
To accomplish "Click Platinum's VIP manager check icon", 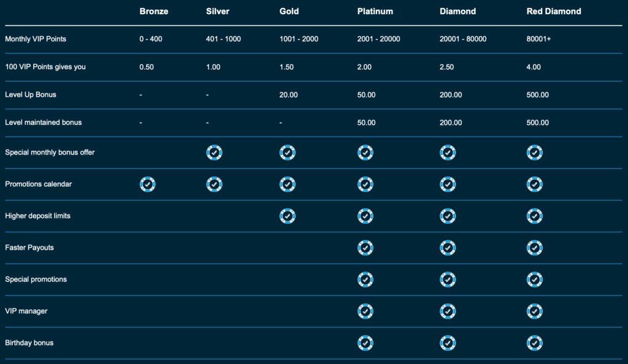I will [x=366, y=311].
